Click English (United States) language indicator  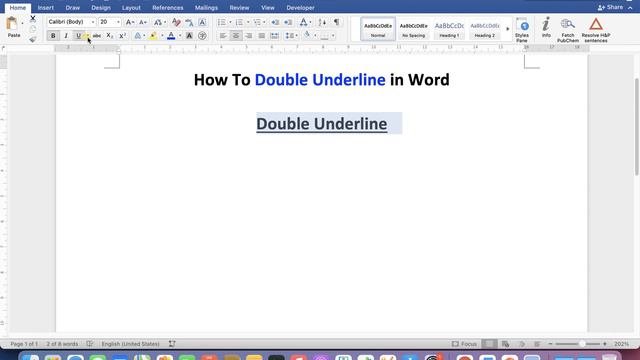point(131,344)
